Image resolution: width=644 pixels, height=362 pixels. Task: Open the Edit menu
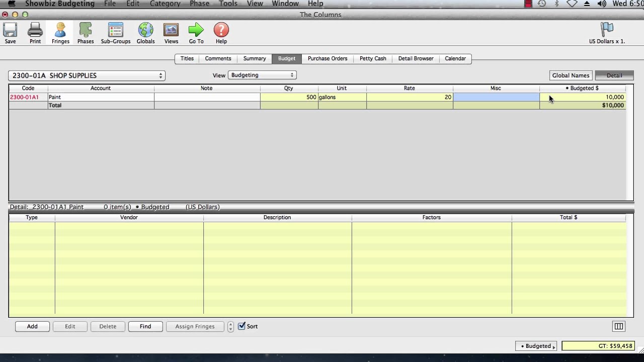click(x=133, y=4)
